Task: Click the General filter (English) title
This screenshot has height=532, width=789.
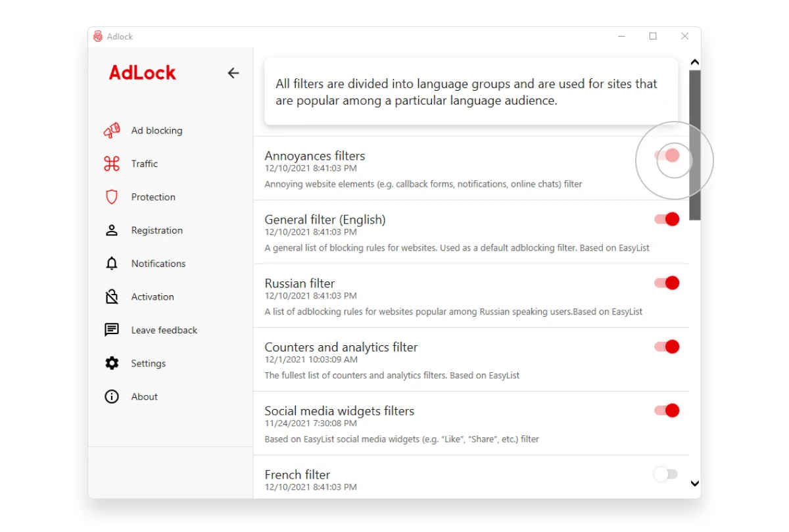Action: pos(325,220)
